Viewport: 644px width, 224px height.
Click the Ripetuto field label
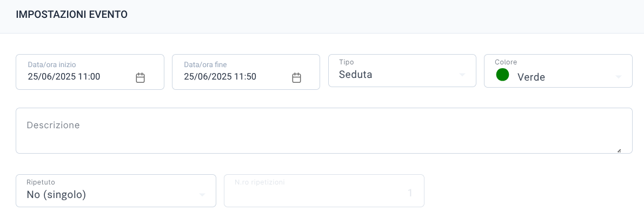tap(41, 182)
